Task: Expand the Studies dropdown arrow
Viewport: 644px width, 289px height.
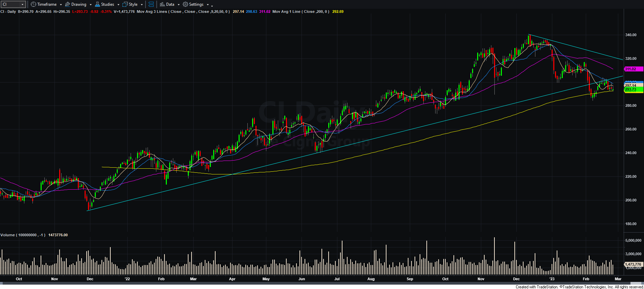Action: (x=118, y=5)
